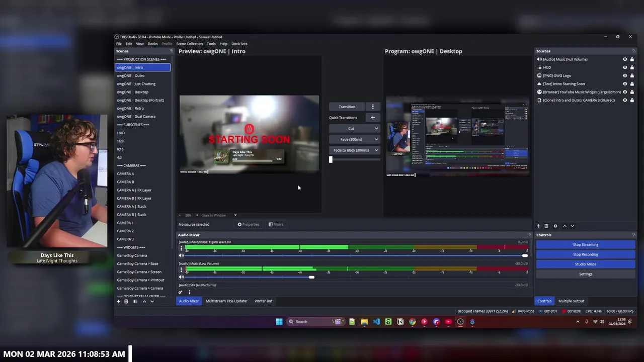Switch to Multiple output tab

(571, 301)
